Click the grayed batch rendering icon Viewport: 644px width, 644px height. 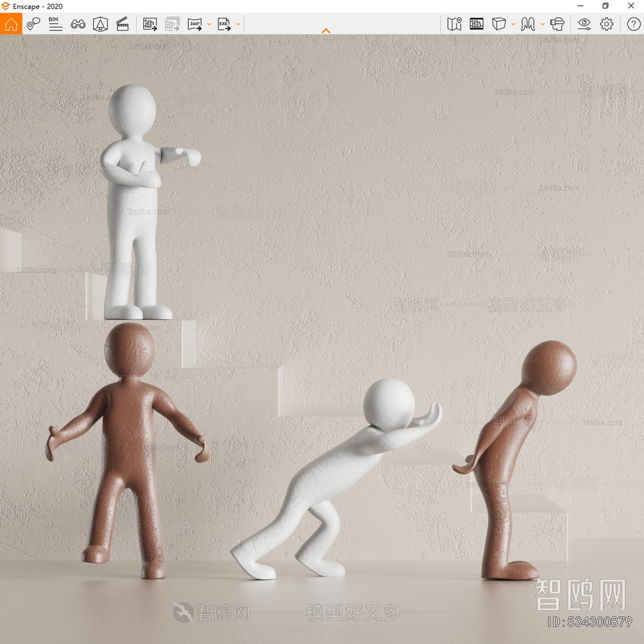pyautogui.click(x=172, y=24)
